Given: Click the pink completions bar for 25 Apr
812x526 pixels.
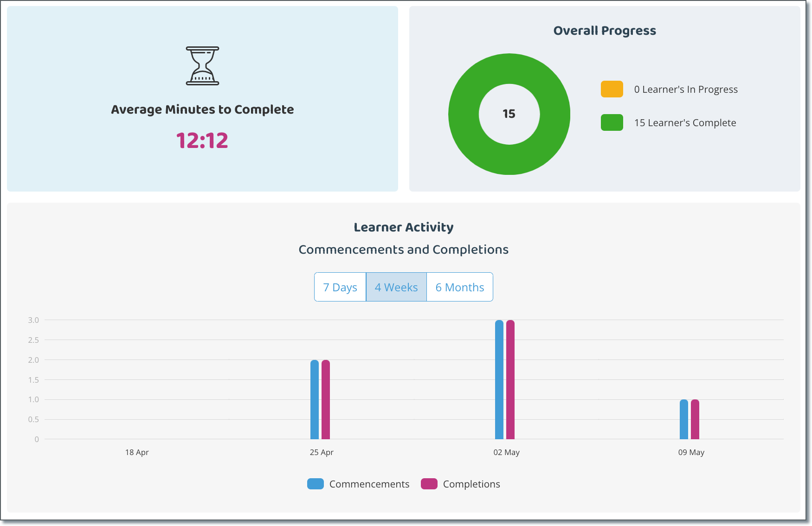Looking at the screenshot, I should [x=326, y=399].
